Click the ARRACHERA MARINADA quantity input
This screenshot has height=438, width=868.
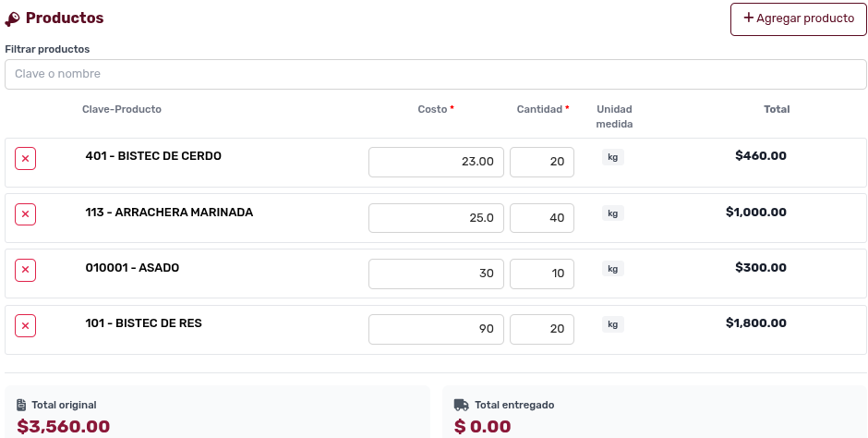coord(542,218)
